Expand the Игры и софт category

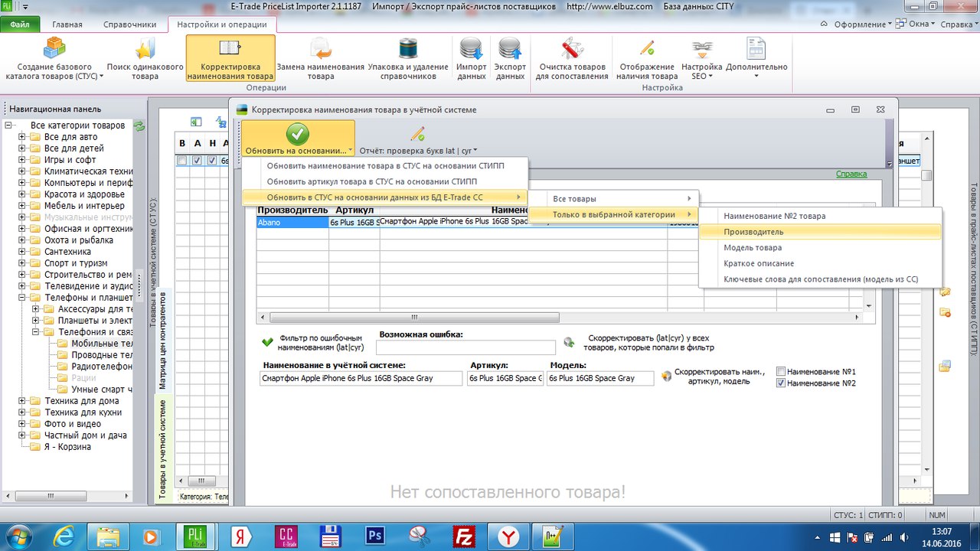pyautogui.click(x=22, y=160)
